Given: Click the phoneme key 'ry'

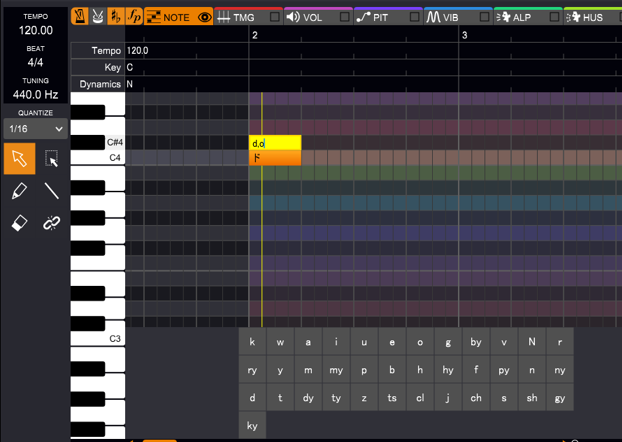Looking at the screenshot, I should (252, 370).
